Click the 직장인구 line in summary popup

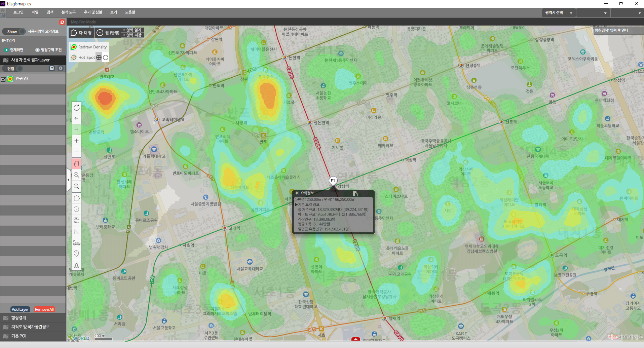click(316, 219)
